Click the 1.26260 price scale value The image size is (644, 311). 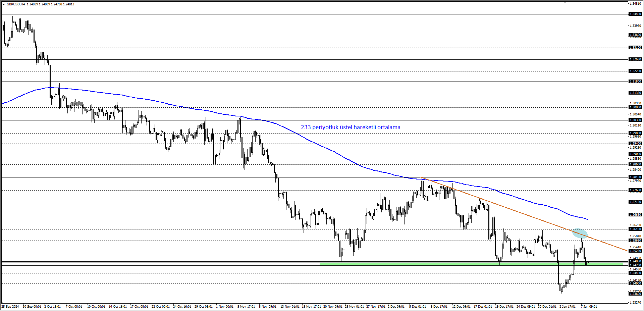point(636,225)
